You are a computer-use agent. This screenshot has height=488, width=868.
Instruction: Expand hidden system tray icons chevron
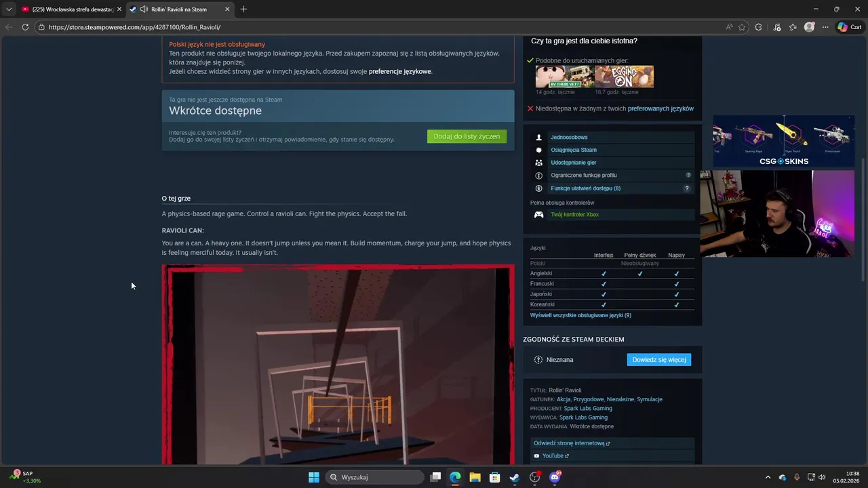[768, 477]
